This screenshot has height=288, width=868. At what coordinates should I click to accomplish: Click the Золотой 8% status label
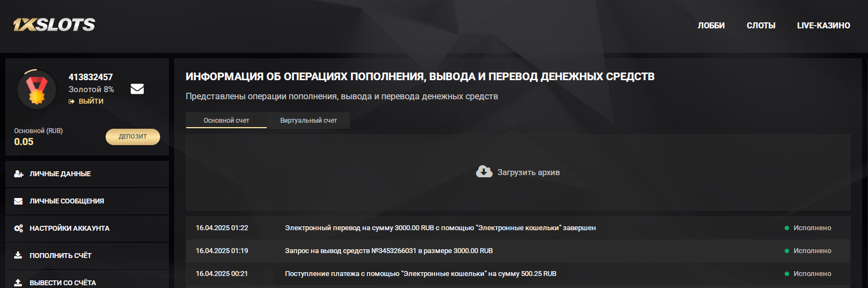tap(91, 89)
